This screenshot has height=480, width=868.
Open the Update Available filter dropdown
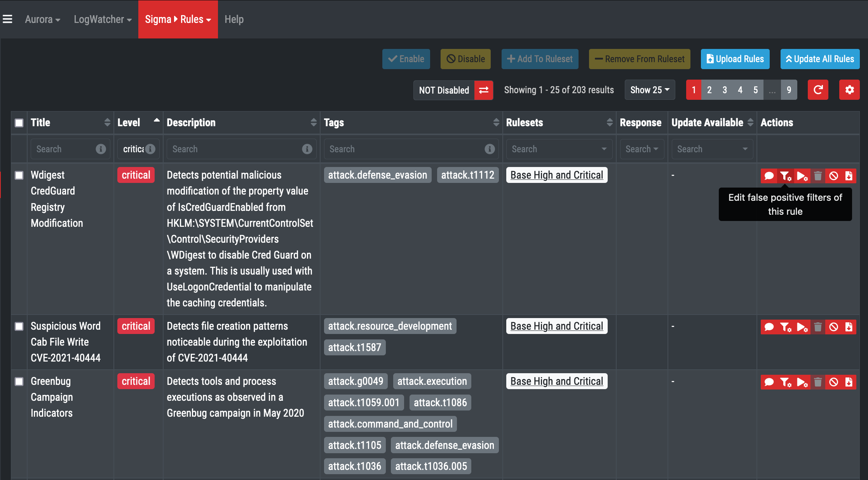tap(712, 149)
